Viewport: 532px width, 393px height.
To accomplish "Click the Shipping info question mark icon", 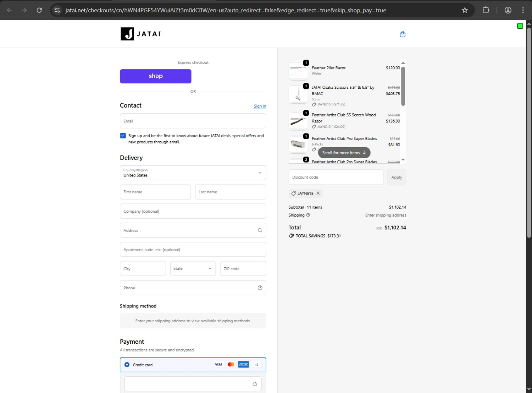I will (308, 215).
